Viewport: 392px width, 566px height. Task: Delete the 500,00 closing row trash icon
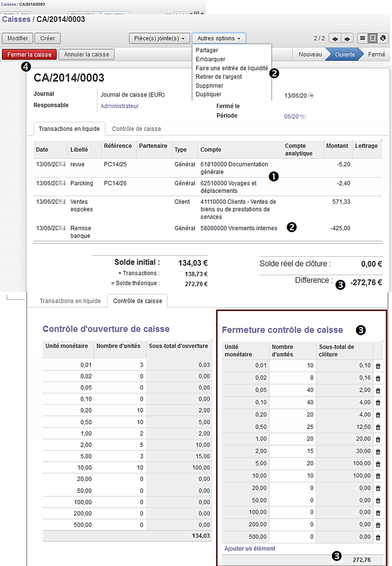378,537
